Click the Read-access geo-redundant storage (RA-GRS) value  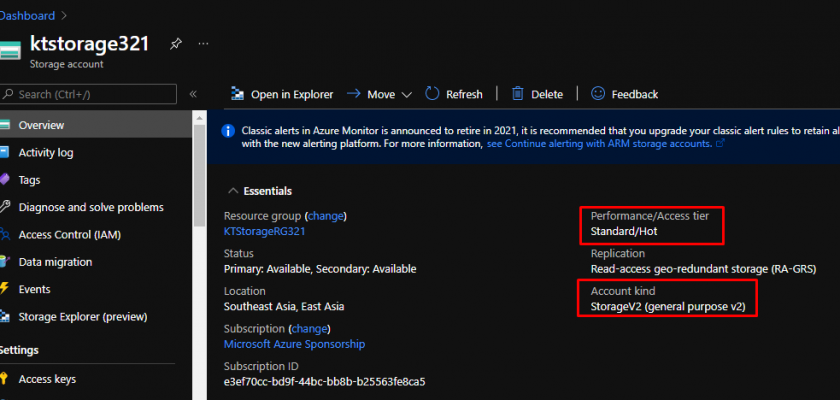pos(703,269)
